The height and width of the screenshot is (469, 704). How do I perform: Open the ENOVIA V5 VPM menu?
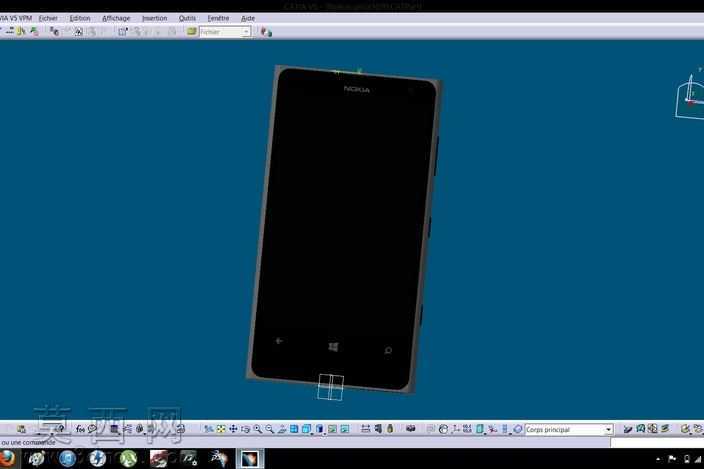click(x=16, y=18)
